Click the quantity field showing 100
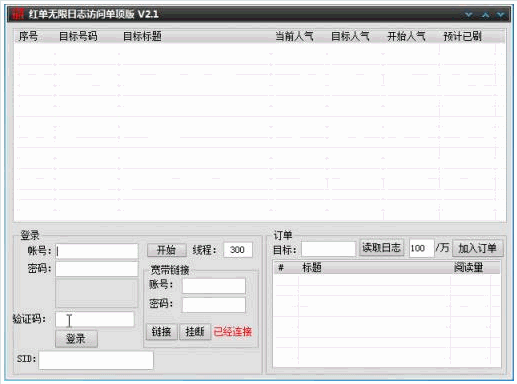The image size is (517, 384). click(421, 248)
